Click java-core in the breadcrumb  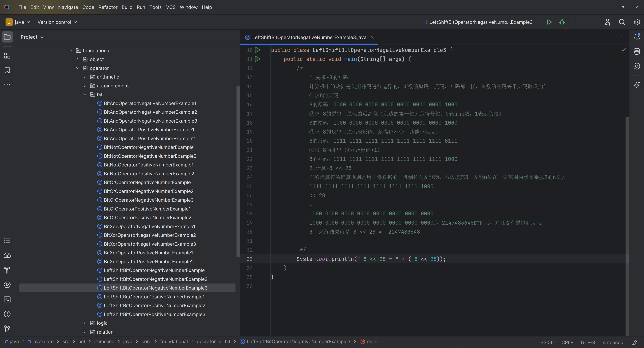pyautogui.click(x=41, y=341)
